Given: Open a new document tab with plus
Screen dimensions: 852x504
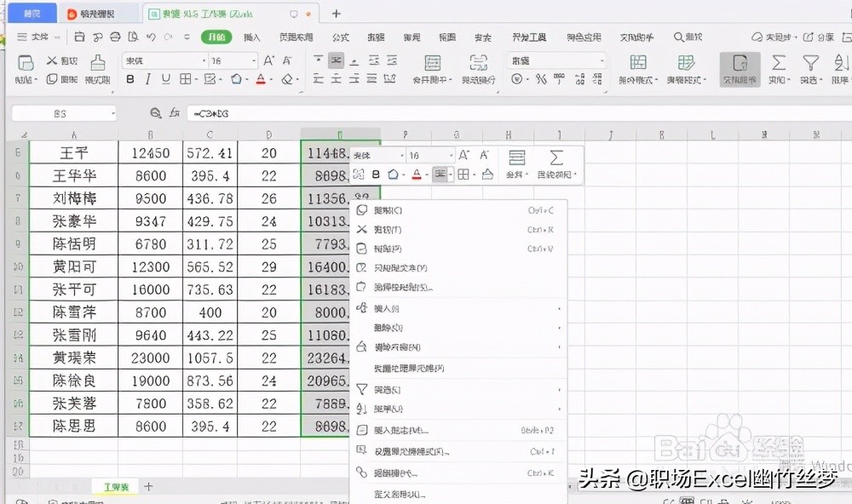Looking at the screenshot, I should tap(336, 14).
